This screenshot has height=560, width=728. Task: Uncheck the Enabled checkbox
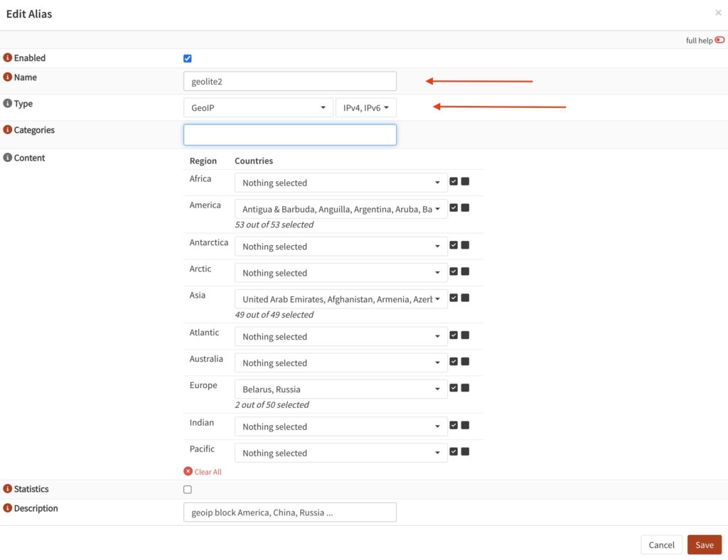[x=188, y=58]
